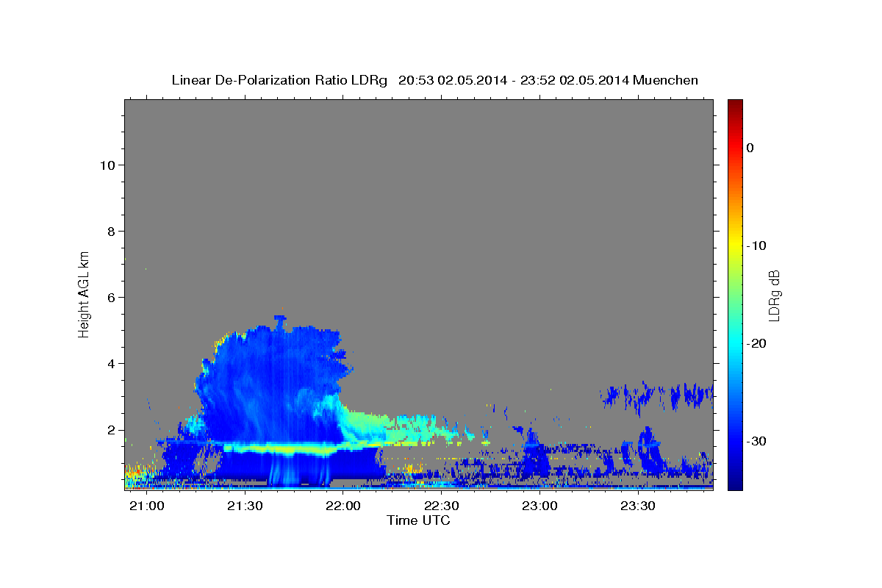Image resolution: width=882 pixels, height=588 pixels.
Task: Click the 21:00 time tick label
Action: [x=146, y=506]
